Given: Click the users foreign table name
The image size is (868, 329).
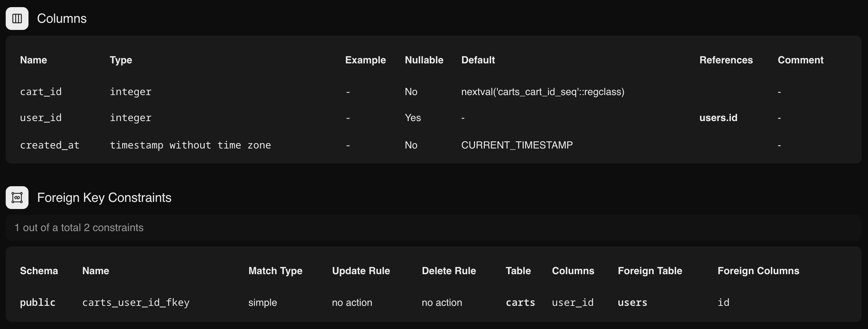Looking at the screenshot, I should click(632, 302).
